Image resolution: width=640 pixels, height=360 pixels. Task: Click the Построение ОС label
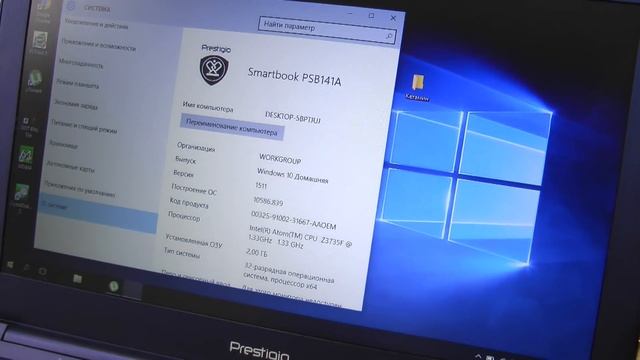194,189
